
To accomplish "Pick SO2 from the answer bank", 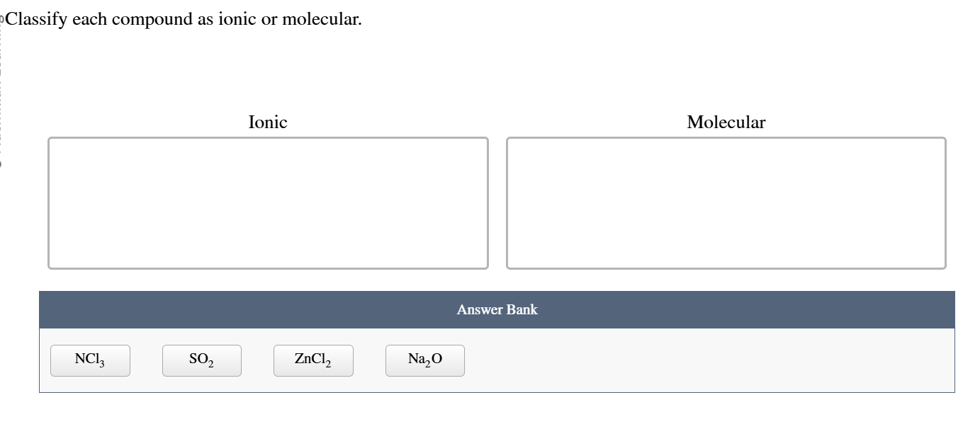I will pos(201,360).
